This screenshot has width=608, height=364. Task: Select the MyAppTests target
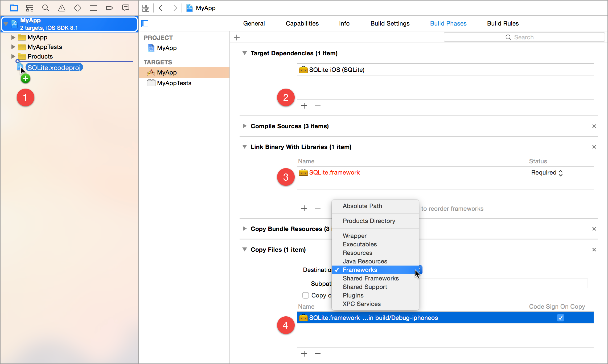click(174, 83)
